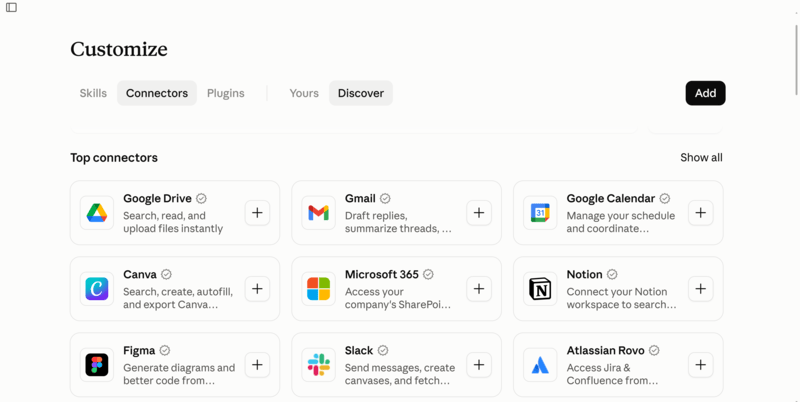
Task: Click 'Manage your schedule and coordinate' description
Action: click(620, 222)
